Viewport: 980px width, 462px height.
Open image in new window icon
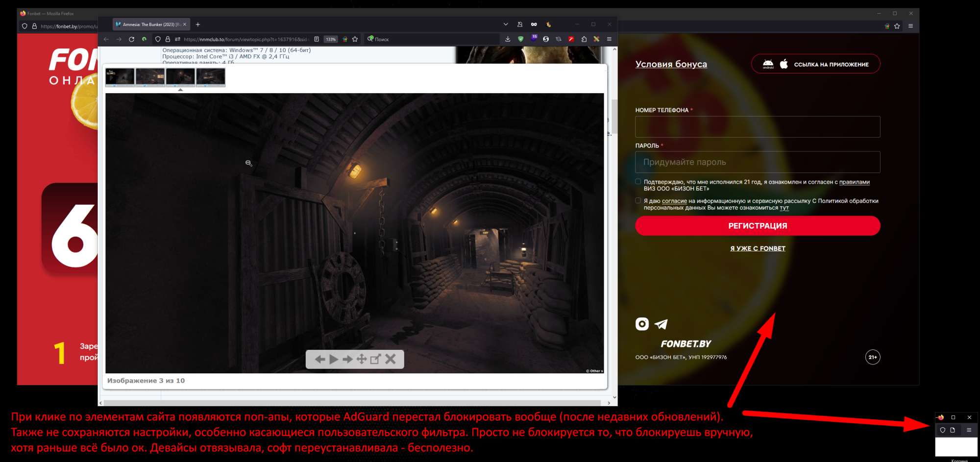(x=375, y=360)
